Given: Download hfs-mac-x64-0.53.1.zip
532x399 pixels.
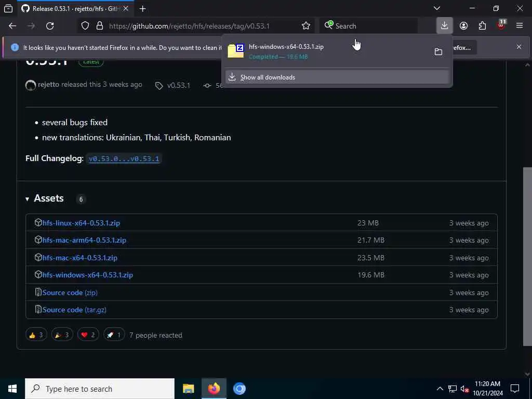Looking at the screenshot, I should click(x=79, y=258).
